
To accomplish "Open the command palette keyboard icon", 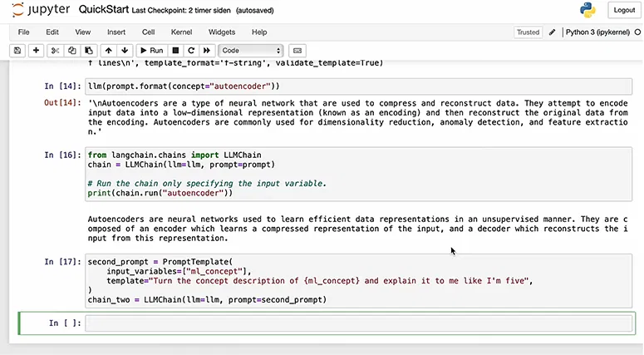I will (298, 51).
